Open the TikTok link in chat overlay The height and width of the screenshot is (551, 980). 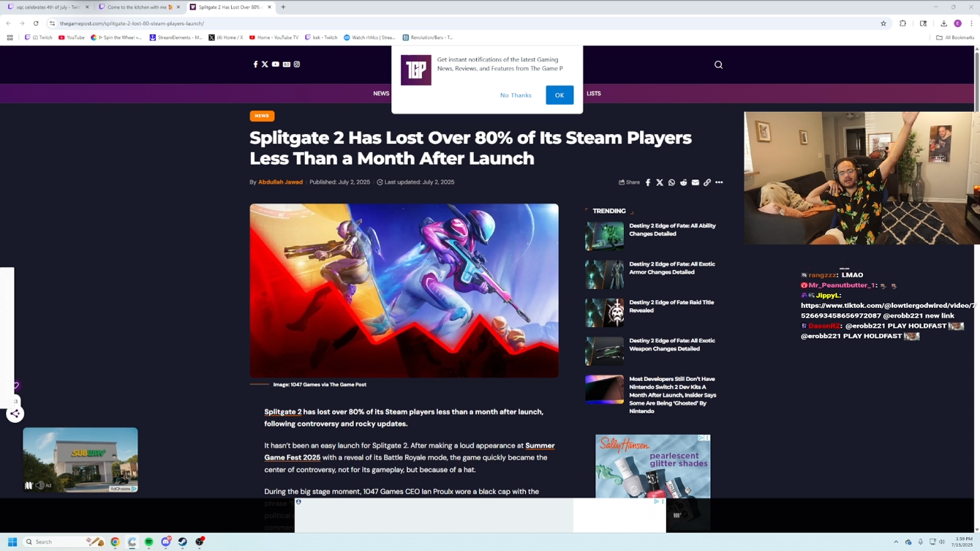point(888,310)
